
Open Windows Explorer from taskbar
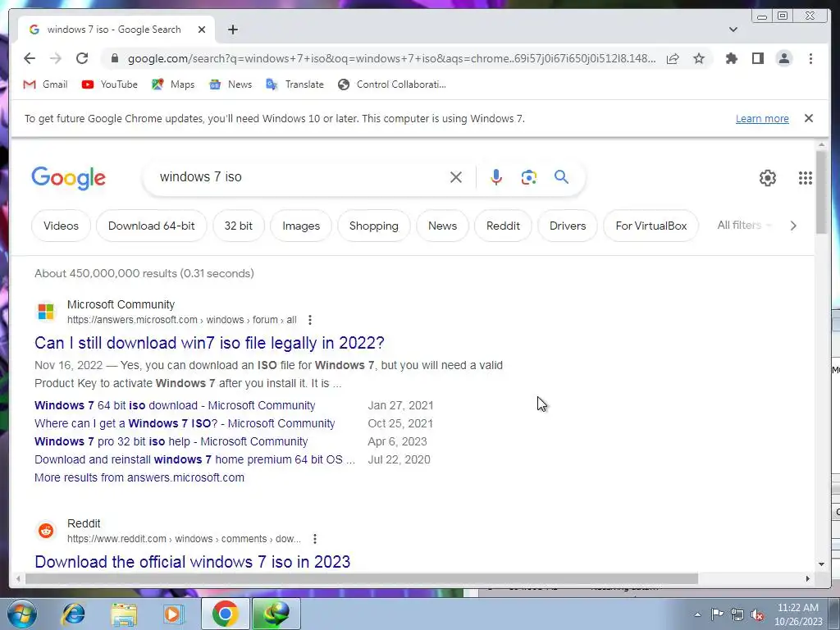pyautogui.click(x=124, y=614)
